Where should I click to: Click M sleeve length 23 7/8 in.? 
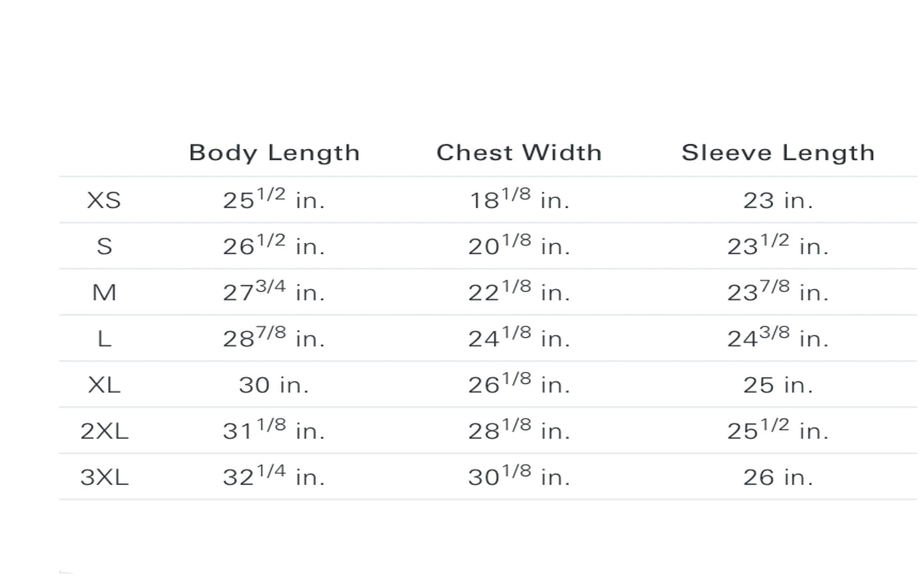pyautogui.click(x=778, y=291)
